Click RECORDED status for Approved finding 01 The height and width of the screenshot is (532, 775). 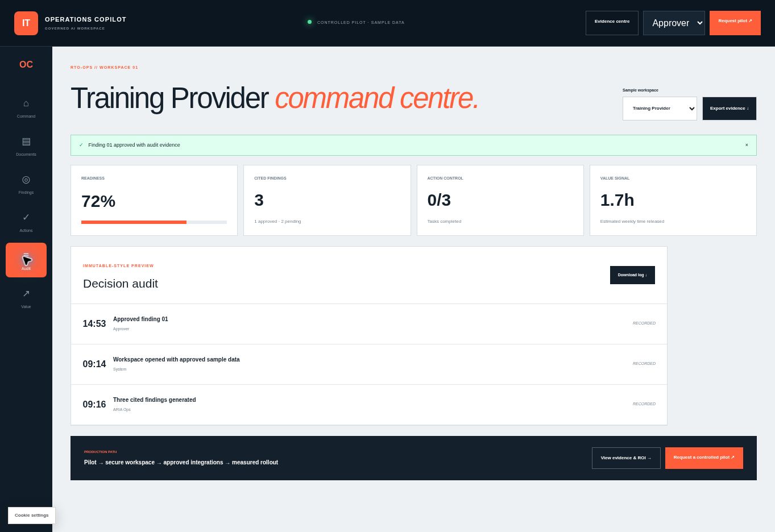(644, 323)
